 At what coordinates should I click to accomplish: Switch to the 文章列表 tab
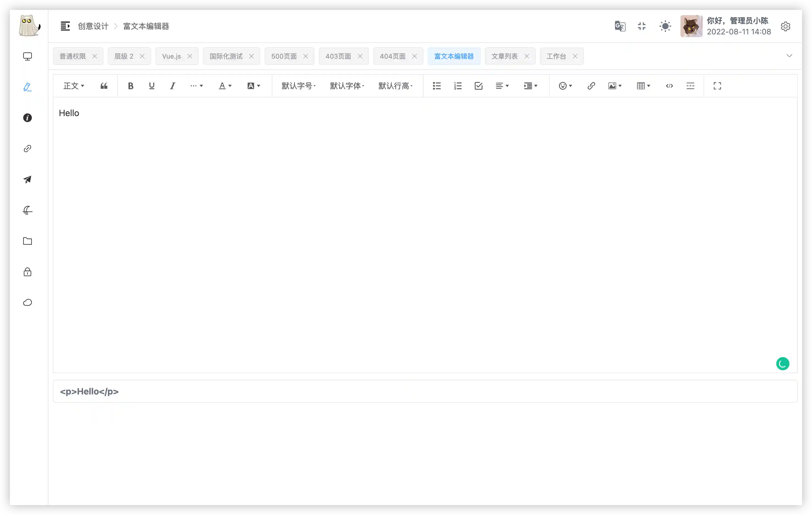[504, 56]
